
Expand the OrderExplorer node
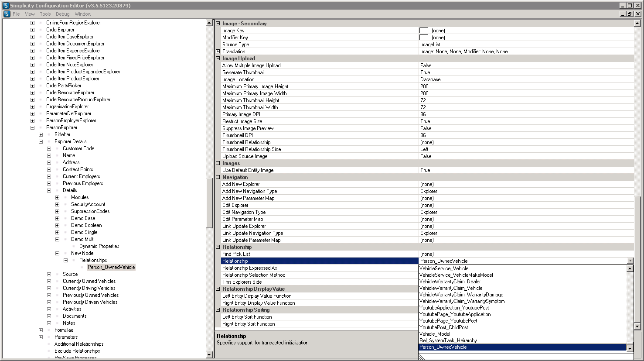[32, 30]
